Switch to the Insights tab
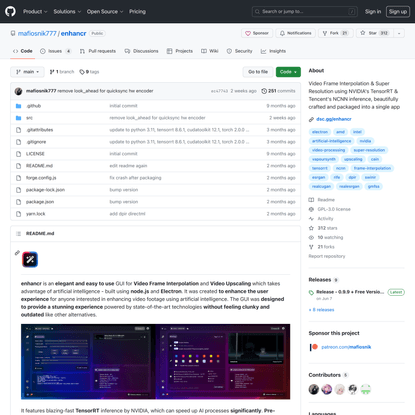The image size is (415, 415). point(273,51)
